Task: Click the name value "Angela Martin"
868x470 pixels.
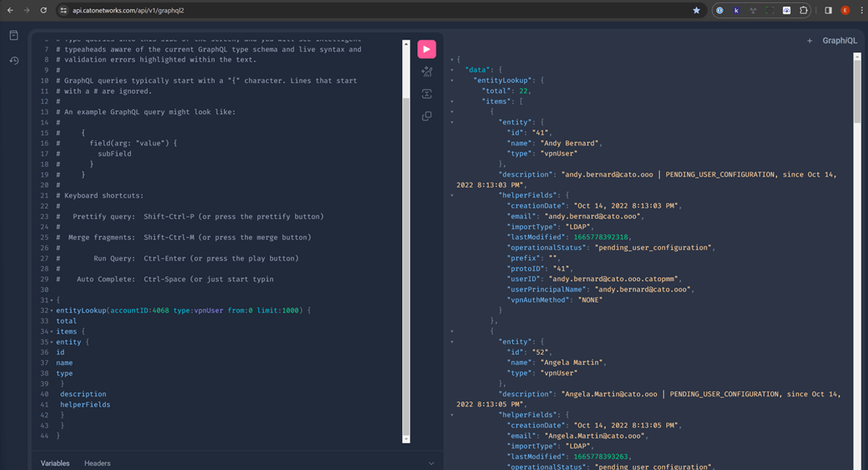Action: (x=574, y=362)
